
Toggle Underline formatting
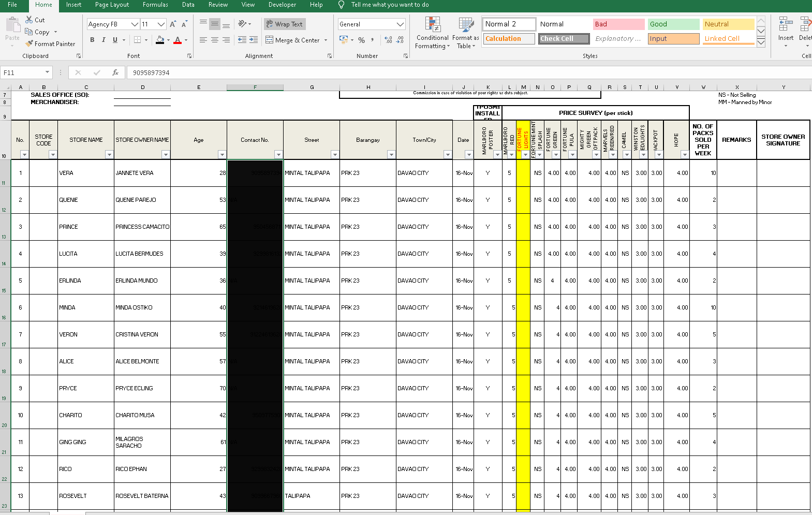pos(115,40)
